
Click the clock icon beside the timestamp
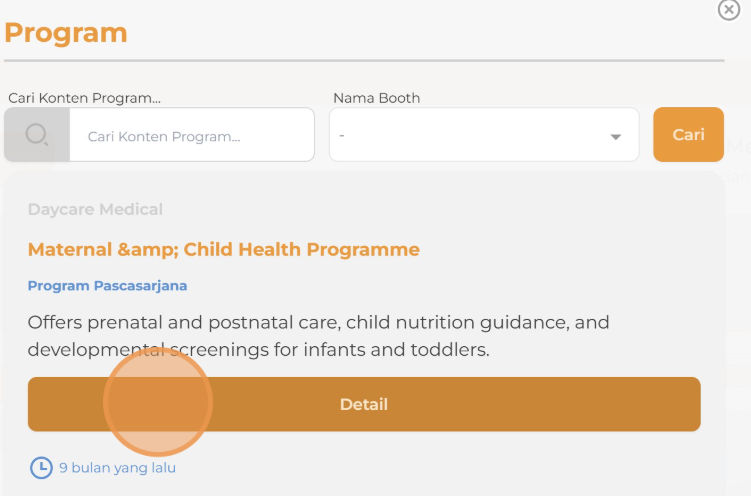pyautogui.click(x=41, y=467)
